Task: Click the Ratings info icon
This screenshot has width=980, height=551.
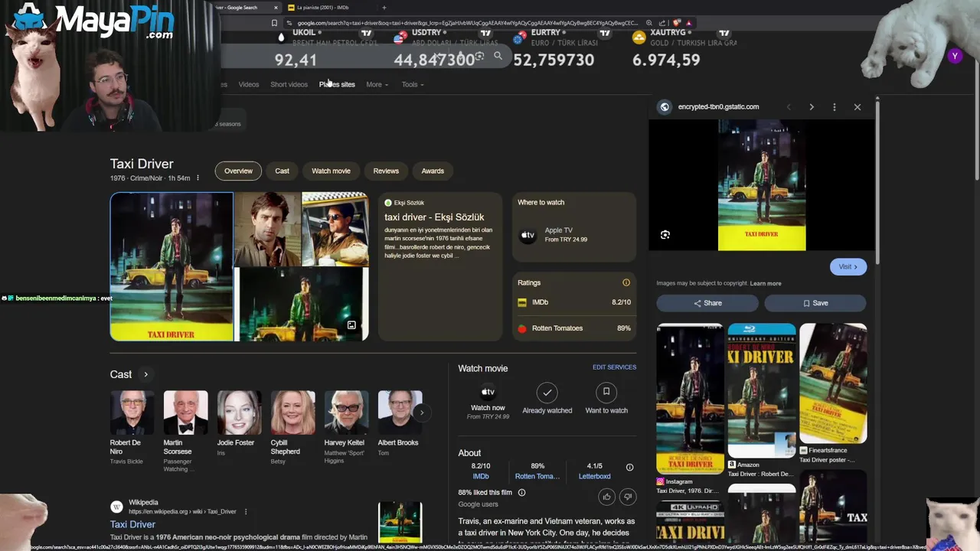Action: pos(626,282)
